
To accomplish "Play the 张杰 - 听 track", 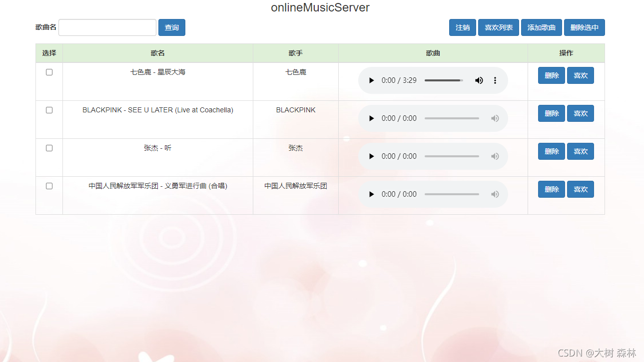I will (x=371, y=156).
